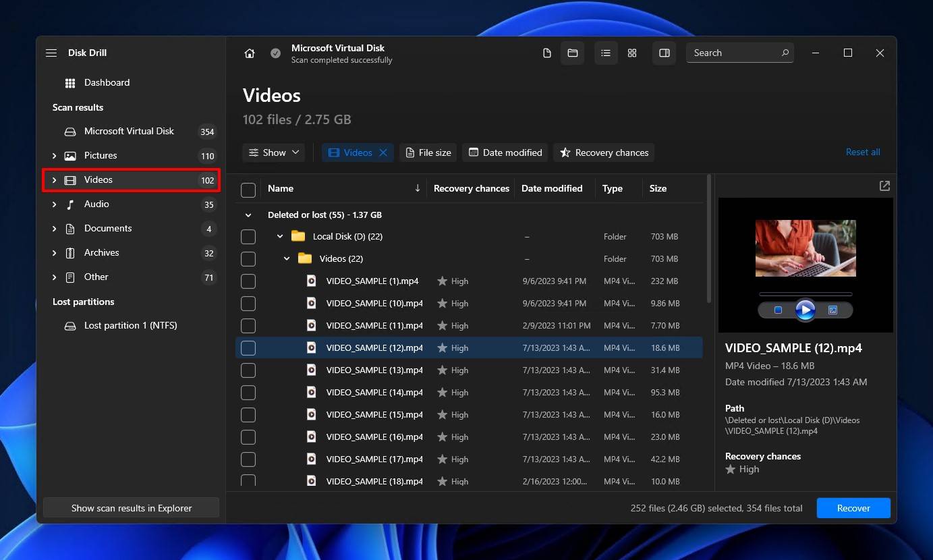This screenshot has height=560, width=933.
Task: Select the Lost partition 1 (NTFS) entry
Action: 131,326
